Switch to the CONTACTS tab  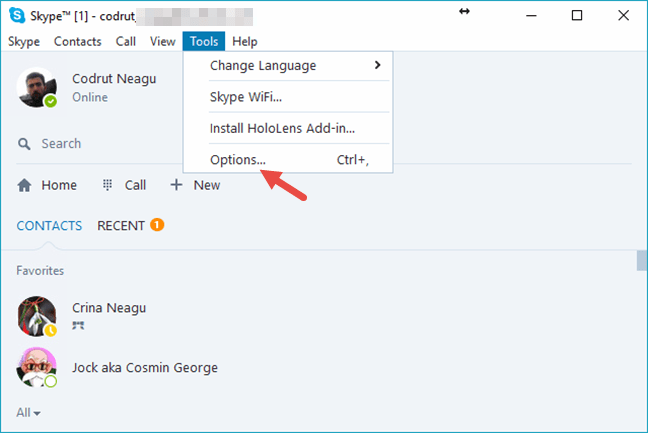(49, 226)
